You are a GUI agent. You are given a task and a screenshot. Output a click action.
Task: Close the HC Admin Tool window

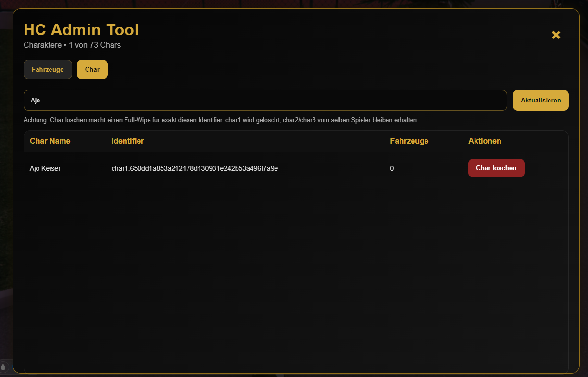(x=556, y=35)
